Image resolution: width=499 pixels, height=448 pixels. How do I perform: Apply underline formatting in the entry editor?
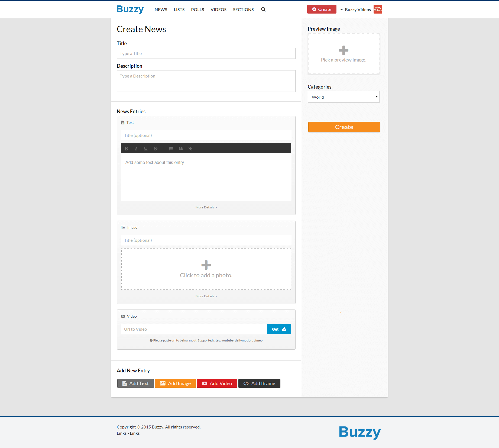(x=146, y=149)
